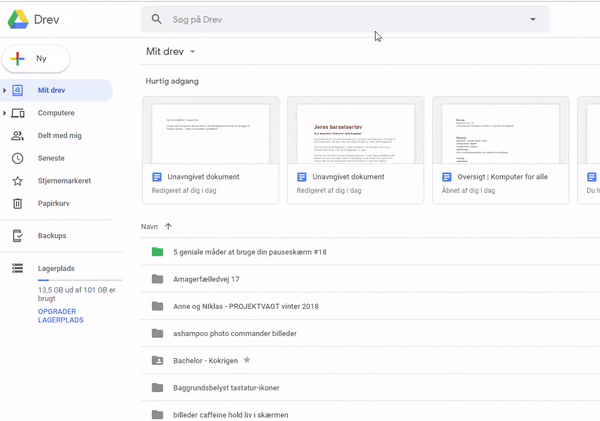The width and height of the screenshot is (600, 421).
Task: Open the Papirkurv trash icon
Action: tap(17, 204)
